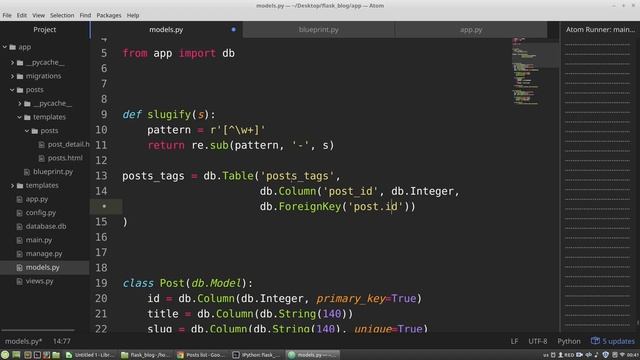Click the package icon beside 5 updates
640x360 pixels.
click(x=595, y=341)
